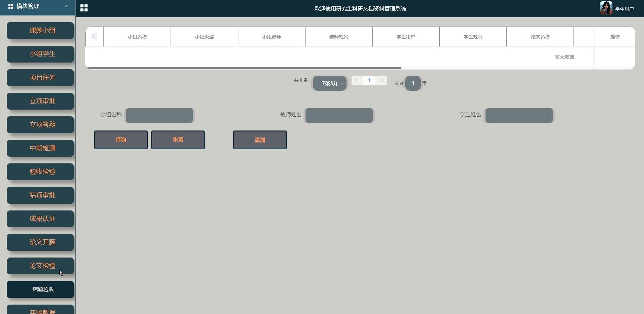This screenshot has height=314, width=644.
Task: Click the 学生用户 account name
Action: pyautogui.click(x=625, y=9)
